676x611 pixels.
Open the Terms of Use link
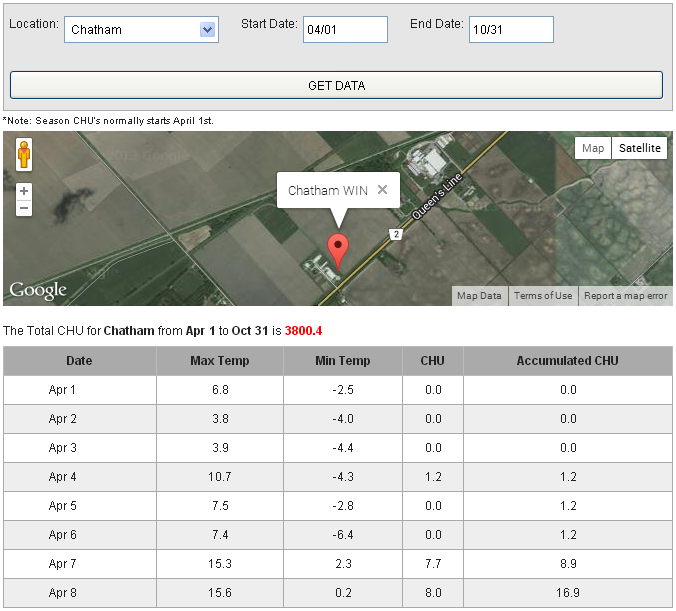(543, 296)
